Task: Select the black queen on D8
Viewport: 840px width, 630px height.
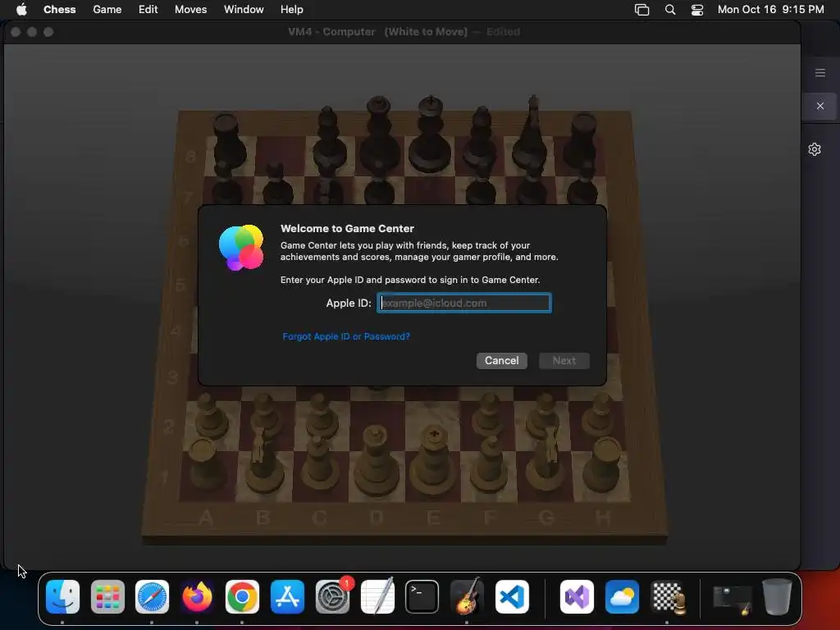Action: pos(379,134)
